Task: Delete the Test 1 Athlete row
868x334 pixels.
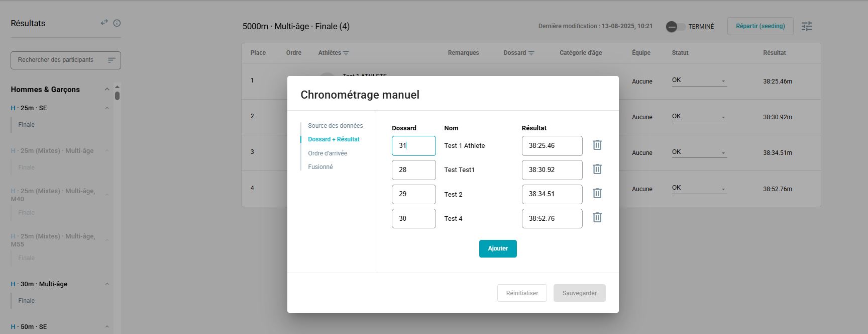Action: pos(597,145)
